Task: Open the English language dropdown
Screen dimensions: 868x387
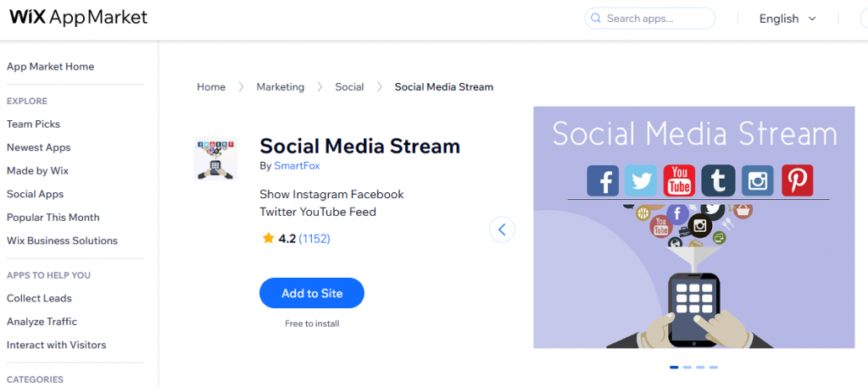Action: point(787,19)
